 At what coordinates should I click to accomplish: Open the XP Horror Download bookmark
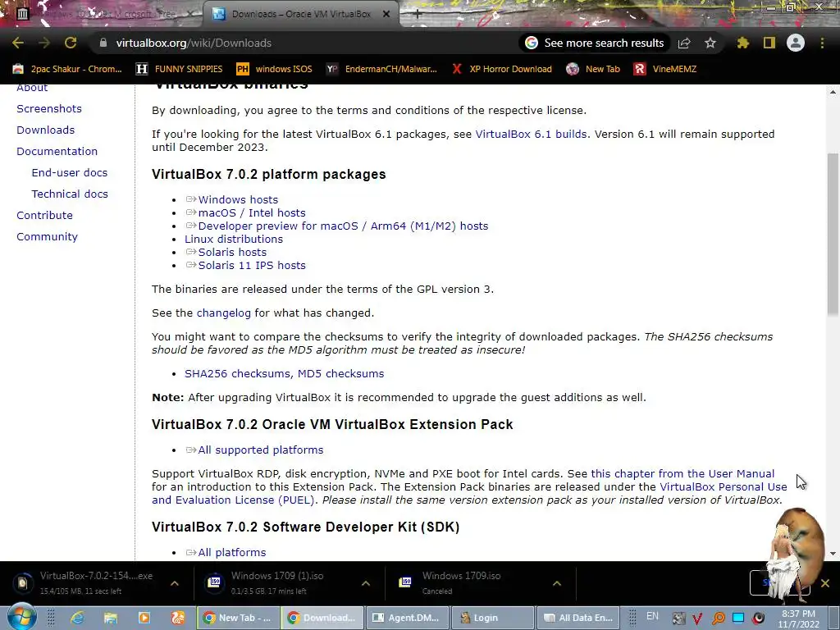pyautogui.click(x=502, y=69)
